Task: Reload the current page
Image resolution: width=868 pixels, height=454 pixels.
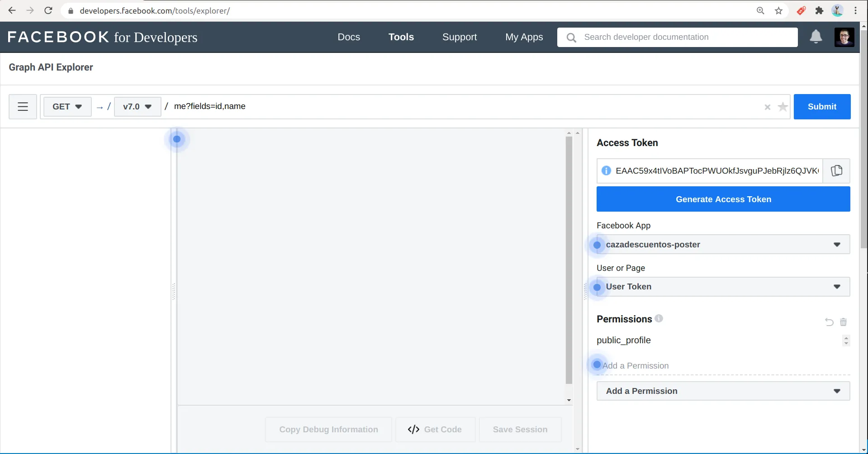Action: 48,10
